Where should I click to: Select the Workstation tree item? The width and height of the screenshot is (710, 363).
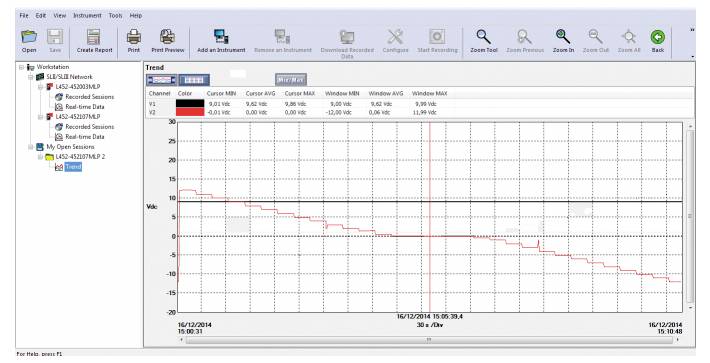tap(53, 67)
